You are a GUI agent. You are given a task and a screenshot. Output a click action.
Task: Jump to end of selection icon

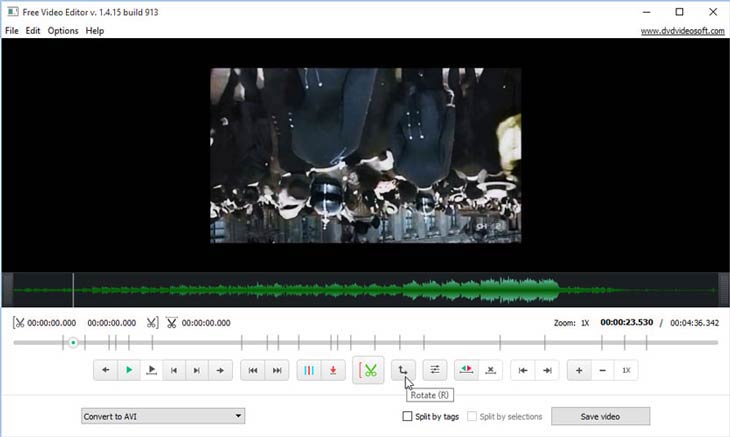click(547, 370)
